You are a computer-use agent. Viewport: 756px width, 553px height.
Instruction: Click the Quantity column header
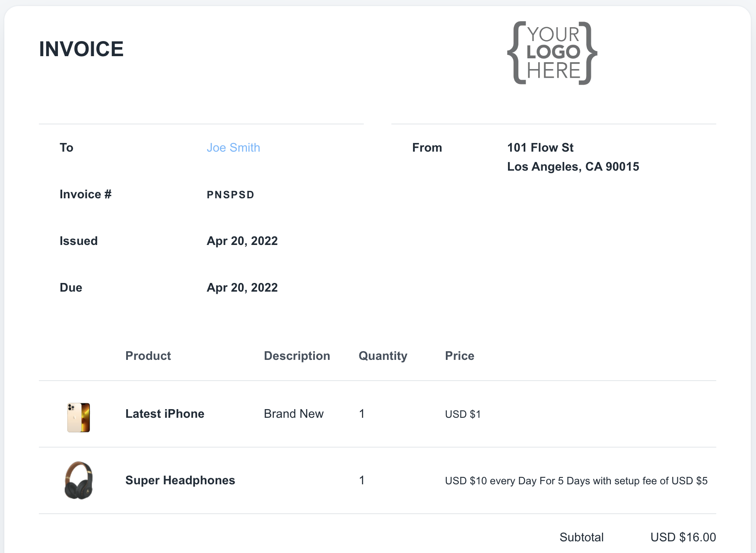[x=383, y=356]
